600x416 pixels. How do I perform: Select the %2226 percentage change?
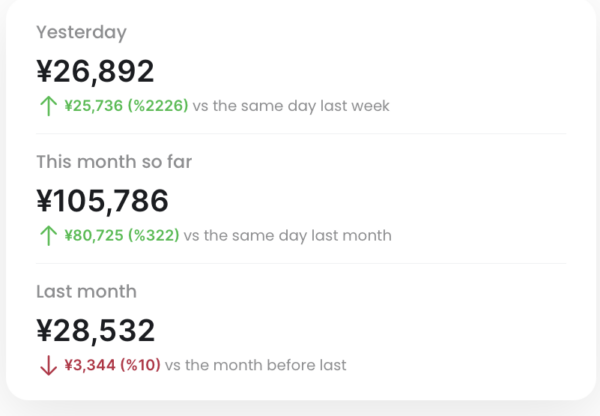[158, 106]
